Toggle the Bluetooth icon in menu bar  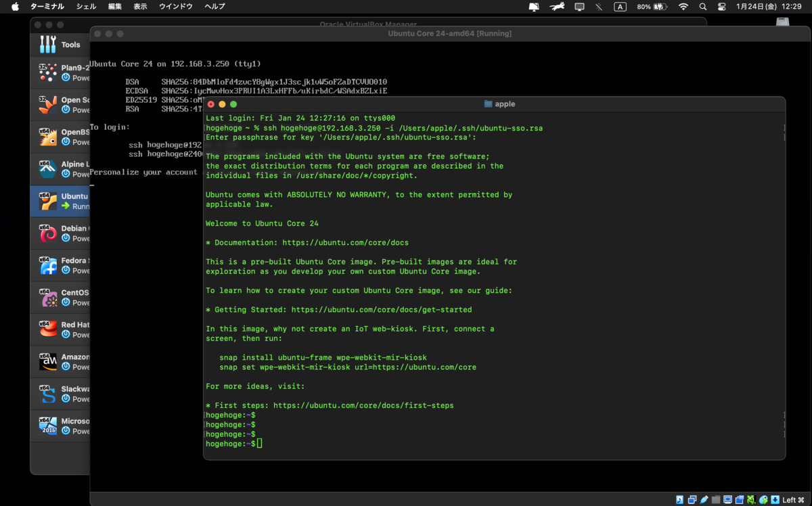[x=599, y=7]
